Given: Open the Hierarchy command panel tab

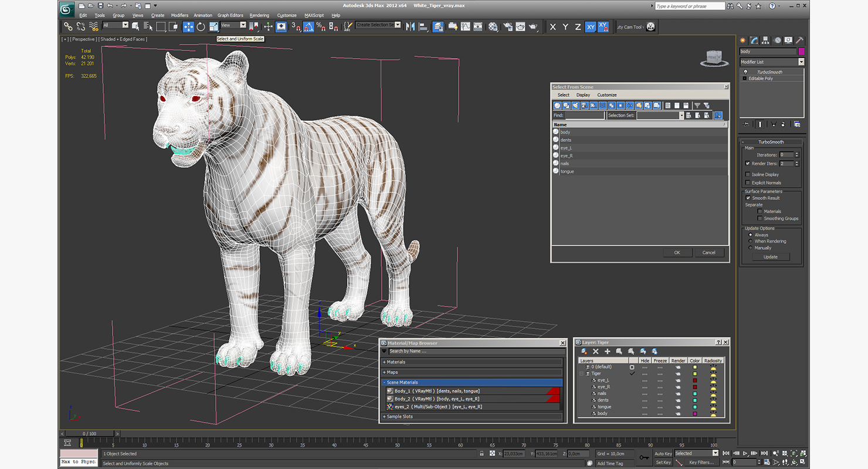Looking at the screenshot, I should tap(765, 40).
